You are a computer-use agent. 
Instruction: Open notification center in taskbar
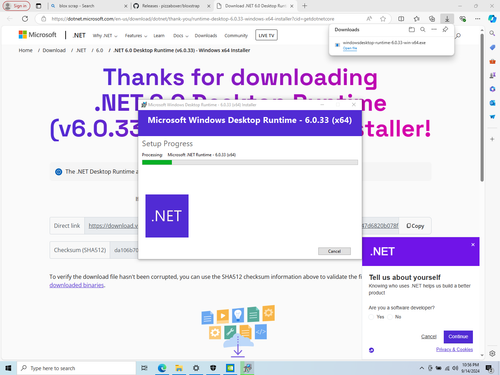coord(489,368)
